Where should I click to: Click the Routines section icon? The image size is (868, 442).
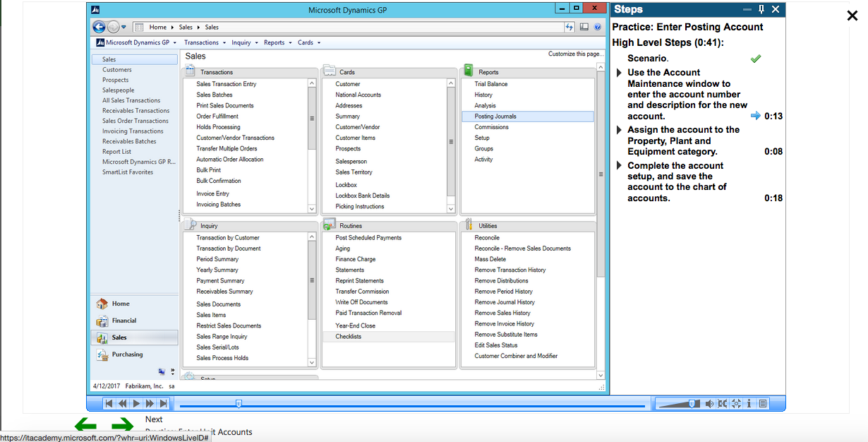329,225
